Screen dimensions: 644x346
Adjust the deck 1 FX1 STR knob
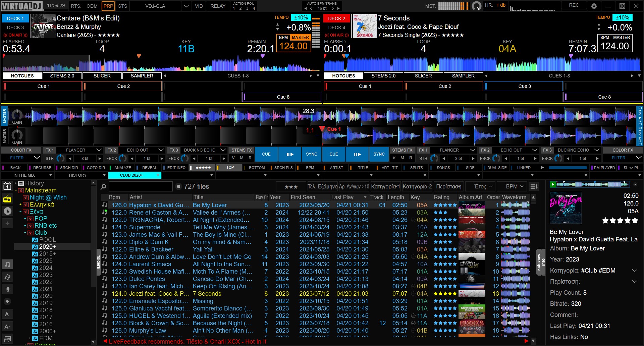coord(60,158)
